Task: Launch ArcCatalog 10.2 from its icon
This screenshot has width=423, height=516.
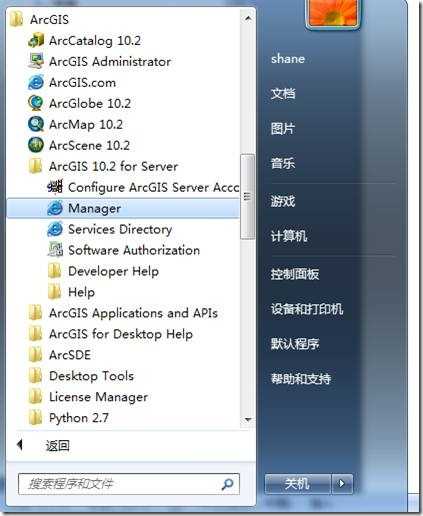Action: click(x=36, y=41)
